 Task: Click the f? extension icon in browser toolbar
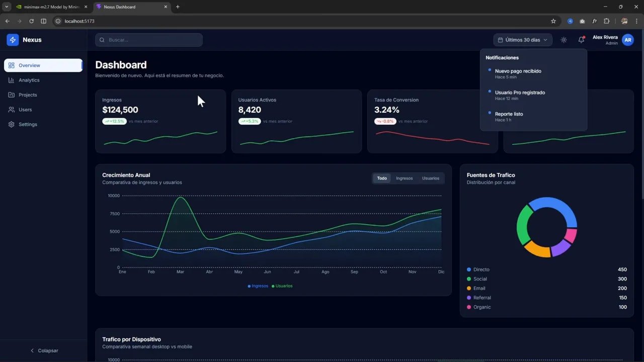pos(594,21)
